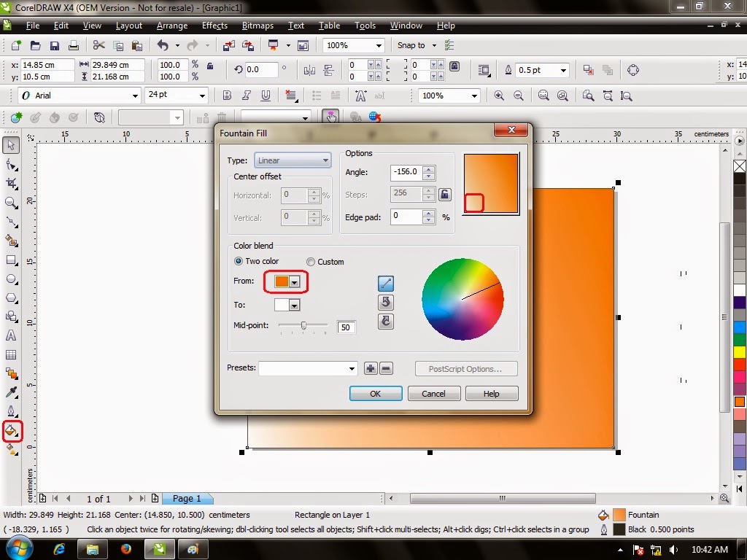
Task: Click the Mid-point slider handle
Action: click(x=303, y=325)
